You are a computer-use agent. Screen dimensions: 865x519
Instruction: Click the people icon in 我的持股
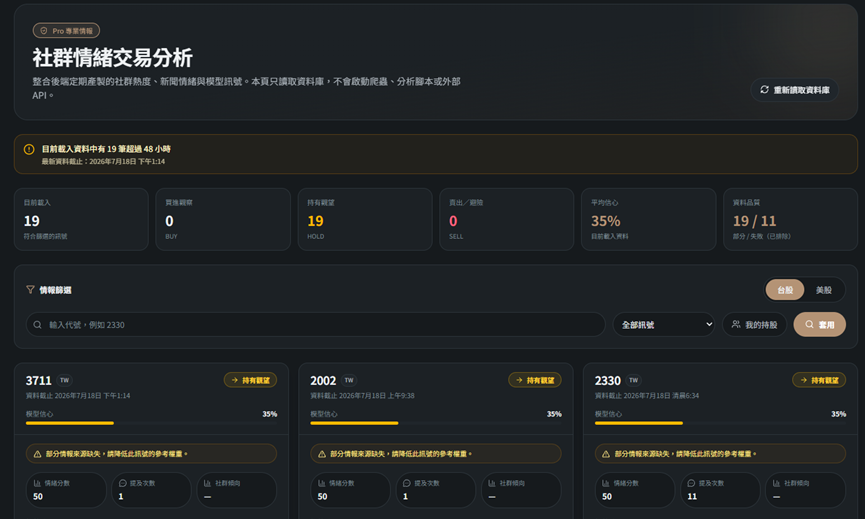click(x=736, y=324)
